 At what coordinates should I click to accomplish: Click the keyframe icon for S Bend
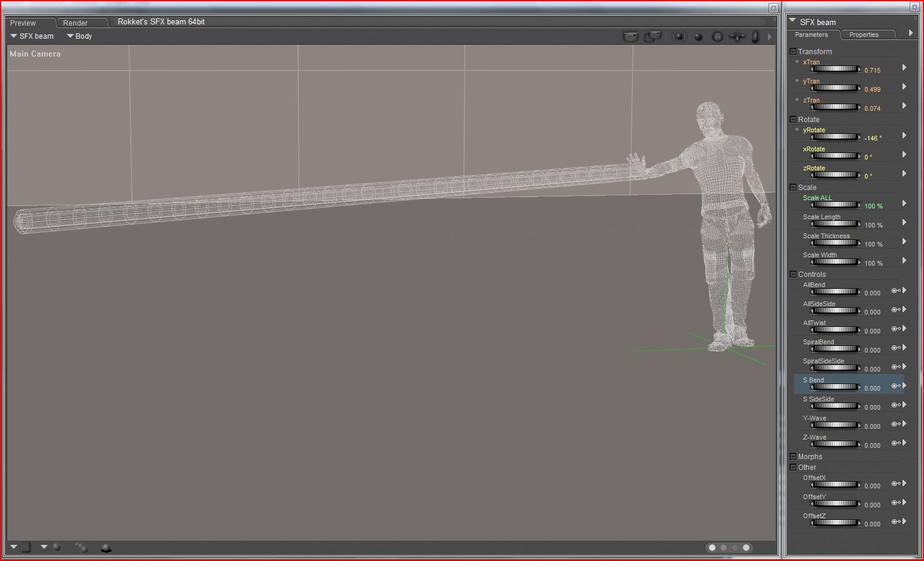[896, 386]
